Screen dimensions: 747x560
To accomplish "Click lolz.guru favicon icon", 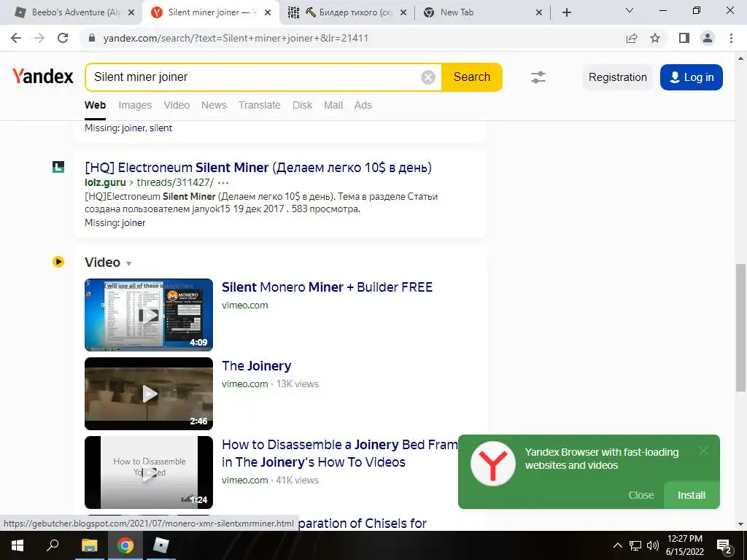I will (x=58, y=167).
